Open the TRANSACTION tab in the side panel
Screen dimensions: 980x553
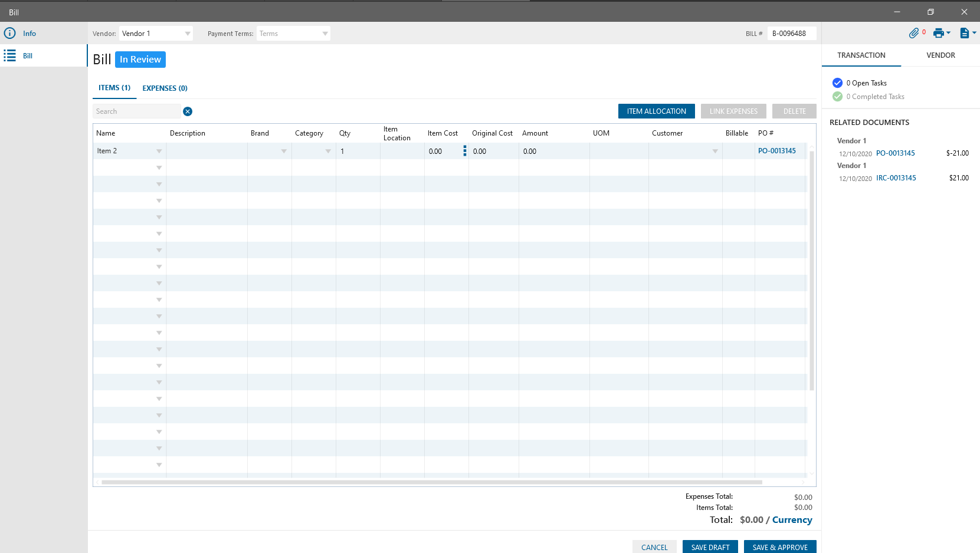(861, 55)
